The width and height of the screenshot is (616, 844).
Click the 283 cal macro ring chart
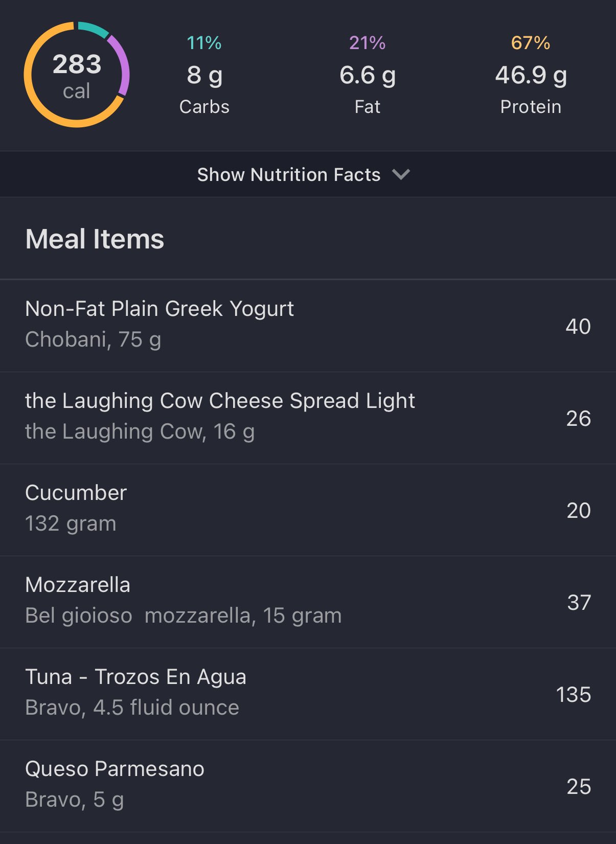[x=77, y=75]
